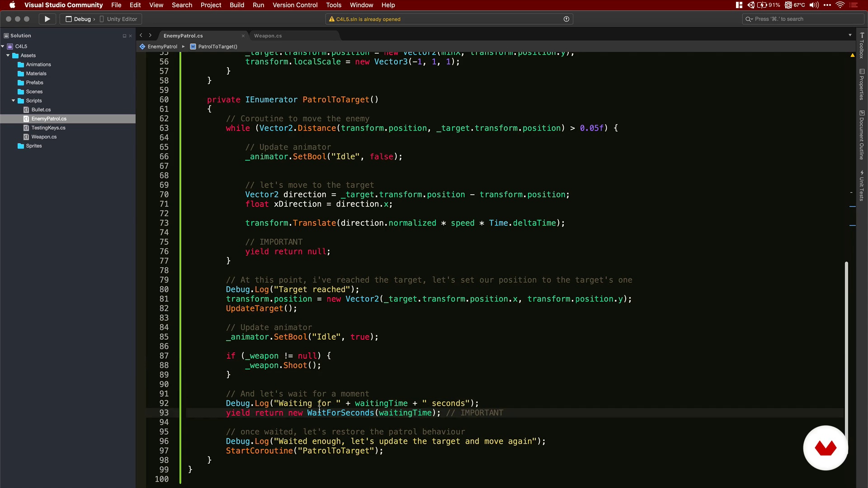Navigate forward in the editor history

point(150,35)
